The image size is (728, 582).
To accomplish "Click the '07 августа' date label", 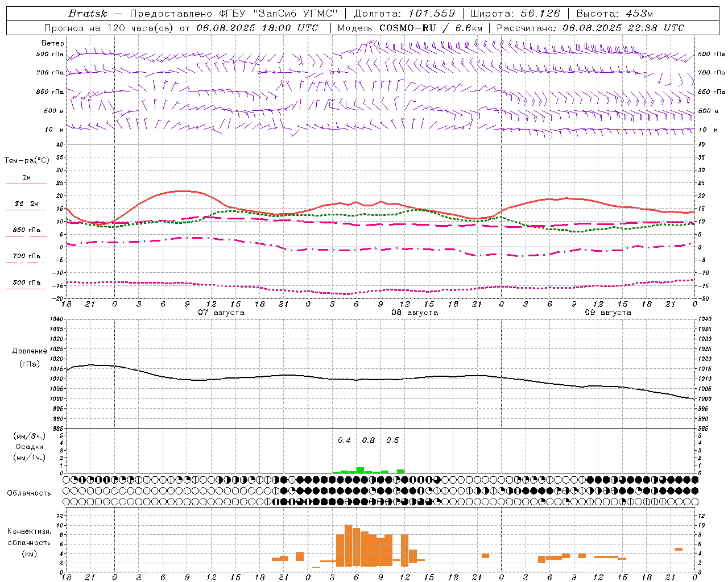I will 221,313.
